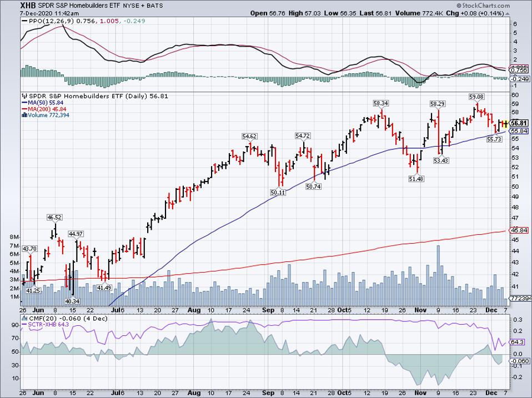Click the 55.84 MA(50) tag on right axis
532x398 pixels.
pos(519,131)
